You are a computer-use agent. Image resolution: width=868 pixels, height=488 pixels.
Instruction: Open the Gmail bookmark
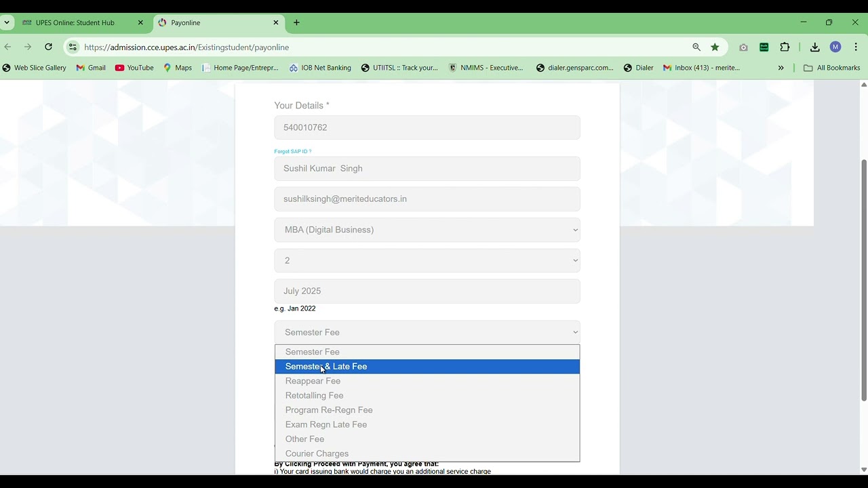coord(91,68)
